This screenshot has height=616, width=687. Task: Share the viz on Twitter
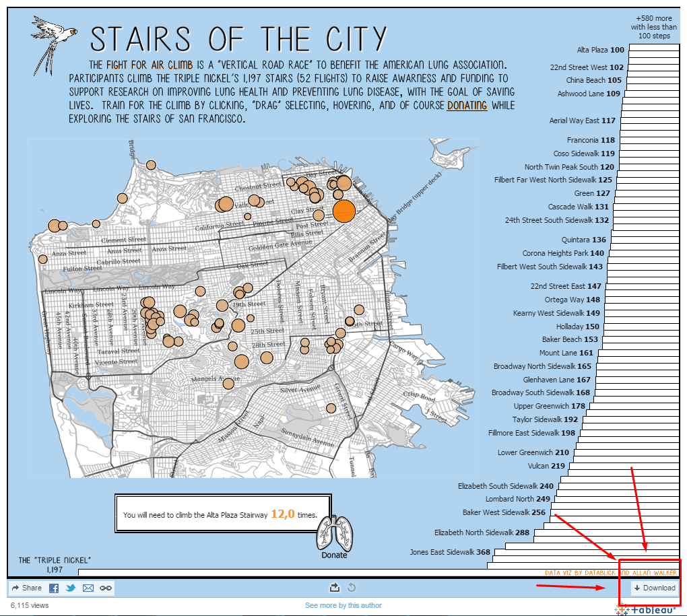point(71,588)
